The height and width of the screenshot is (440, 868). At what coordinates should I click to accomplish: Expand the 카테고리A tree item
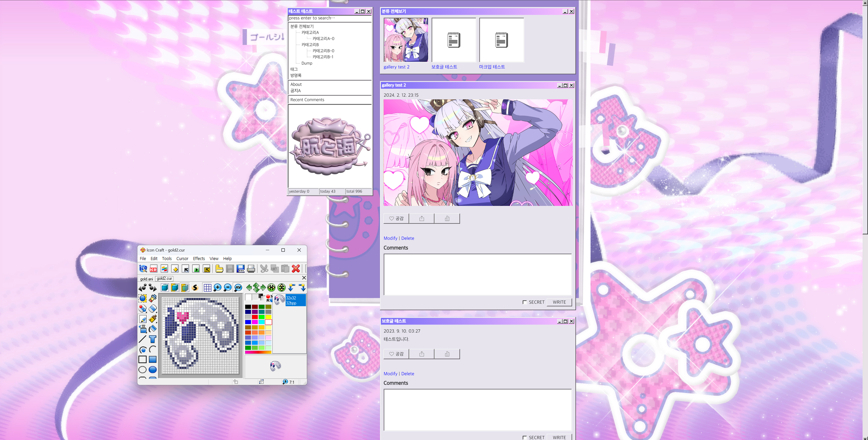tap(310, 32)
